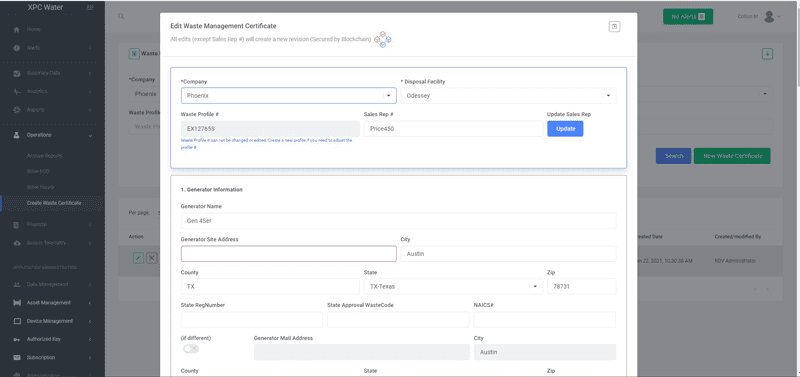Viewport: 800px width, 377px height.
Task: Click the Subscription envelope icon
Action: pos(16,358)
